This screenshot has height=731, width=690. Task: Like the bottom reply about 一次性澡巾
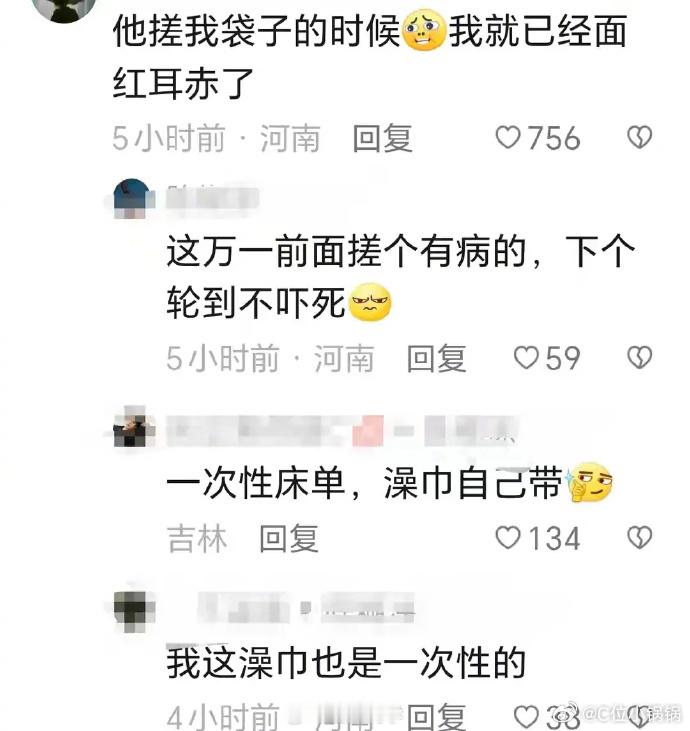coord(526,716)
